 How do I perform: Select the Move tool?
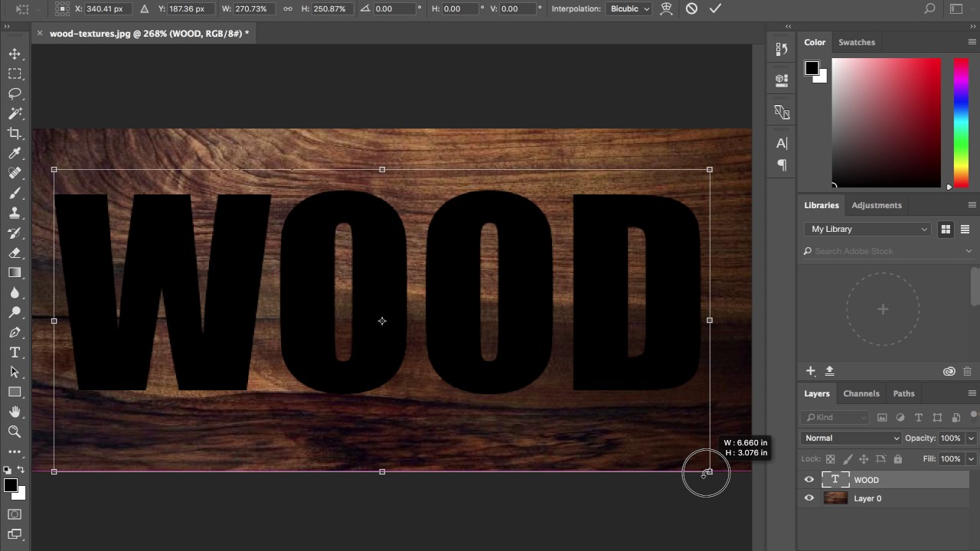point(15,54)
